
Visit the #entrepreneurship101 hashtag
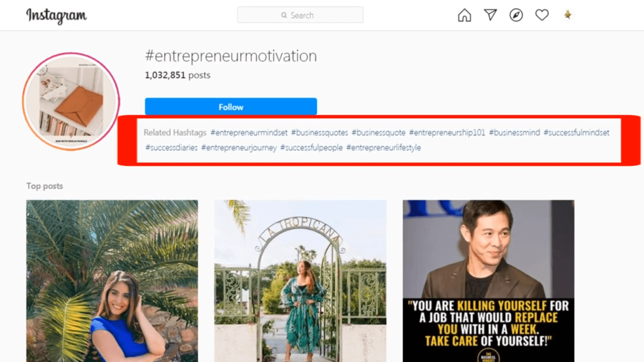click(447, 133)
